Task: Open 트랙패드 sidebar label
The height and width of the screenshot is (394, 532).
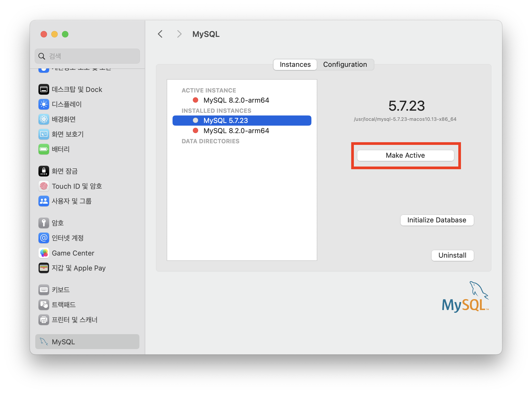Action: point(64,305)
